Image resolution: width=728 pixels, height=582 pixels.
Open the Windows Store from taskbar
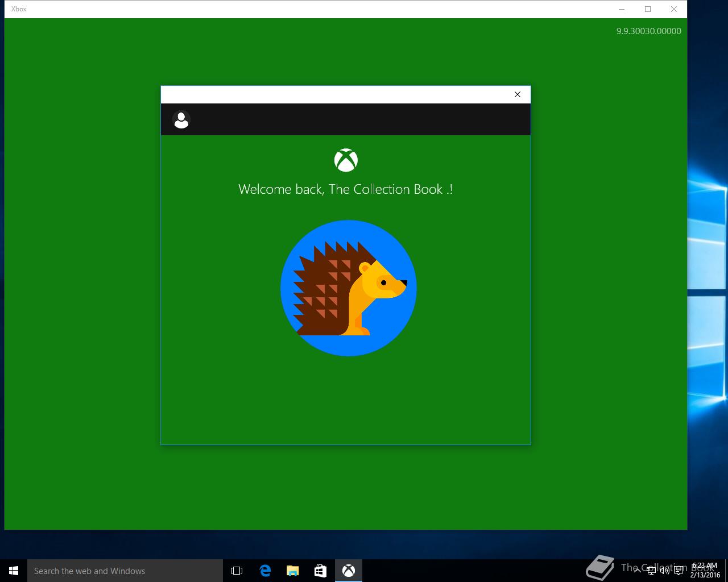tap(320, 571)
